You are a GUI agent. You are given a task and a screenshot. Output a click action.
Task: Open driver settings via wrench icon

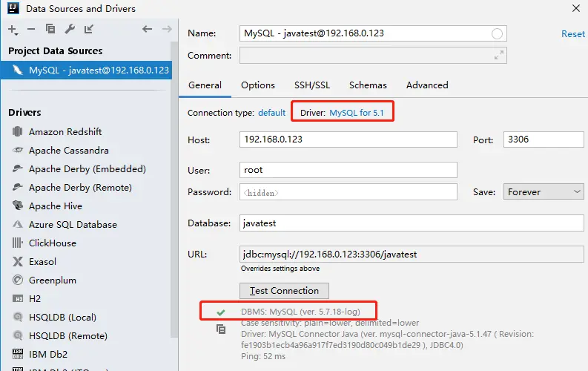tap(70, 30)
